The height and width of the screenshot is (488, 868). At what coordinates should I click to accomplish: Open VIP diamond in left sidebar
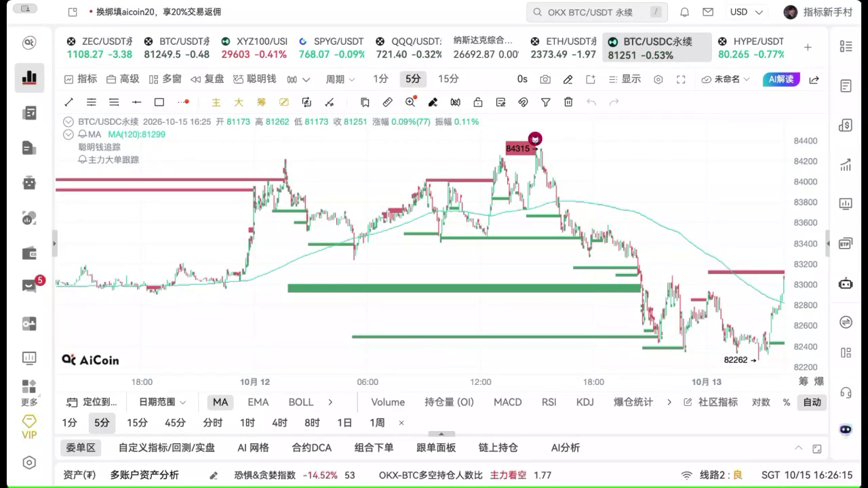[x=29, y=427]
